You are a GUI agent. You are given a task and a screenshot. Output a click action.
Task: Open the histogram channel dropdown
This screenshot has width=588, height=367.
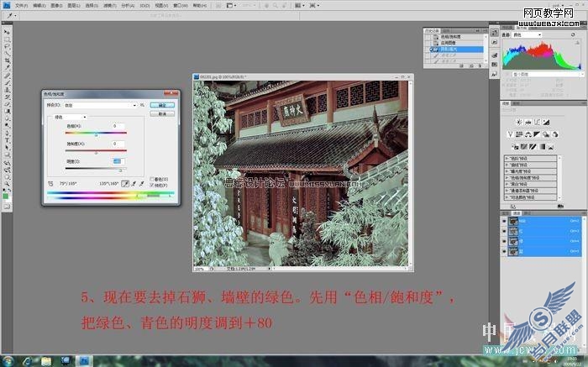pyautogui.click(x=527, y=34)
